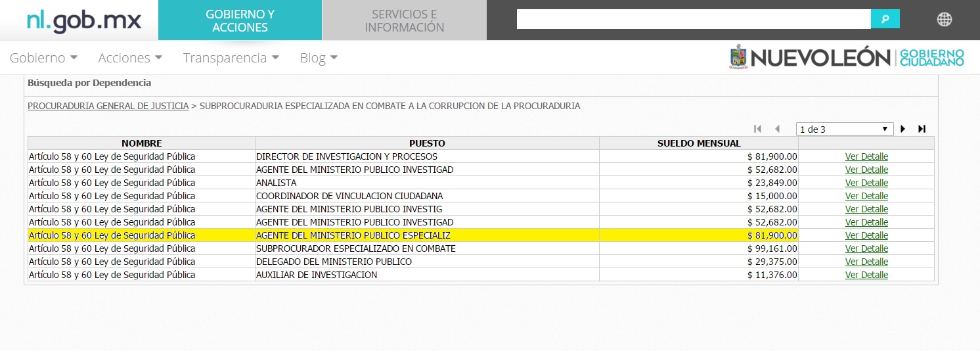Switch to Gobierno y Acciones tab

click(x=240, y=20)
